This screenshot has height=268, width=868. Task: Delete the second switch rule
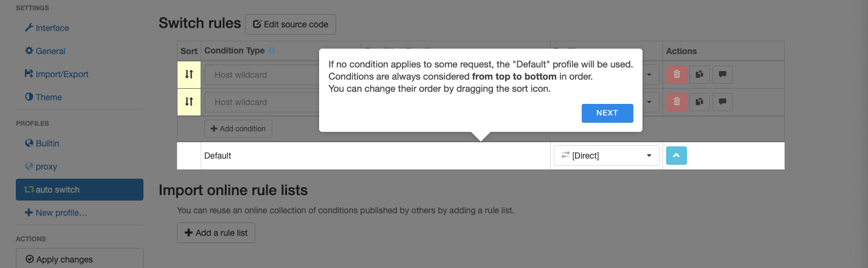(677, 102)
